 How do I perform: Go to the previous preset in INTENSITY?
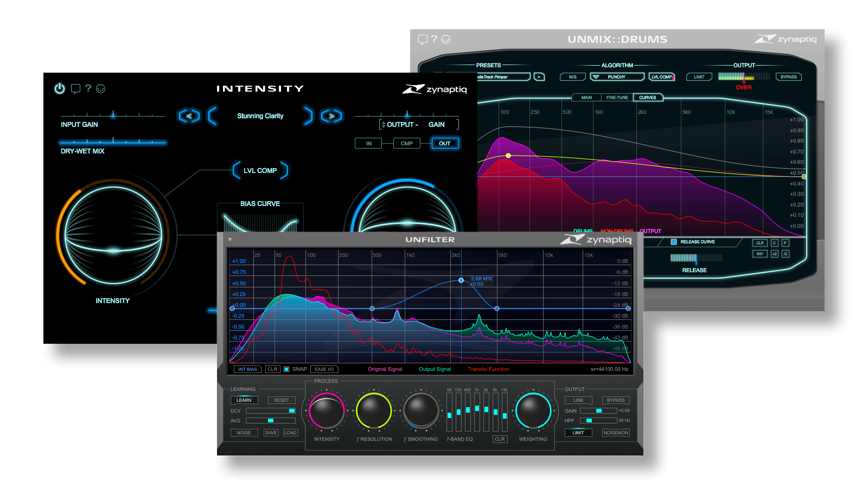pyautogui.click(x=189, y=116)
